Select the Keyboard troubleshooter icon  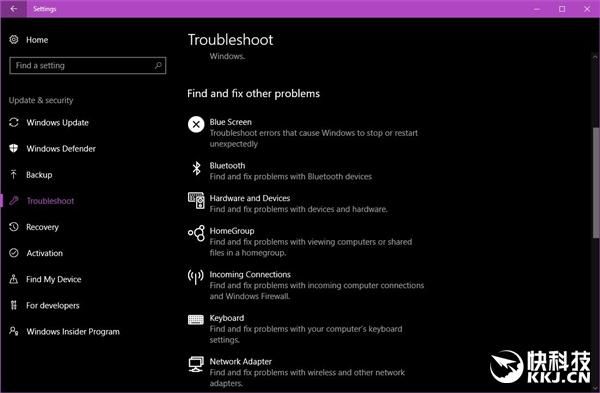click(x=196, y=320)
